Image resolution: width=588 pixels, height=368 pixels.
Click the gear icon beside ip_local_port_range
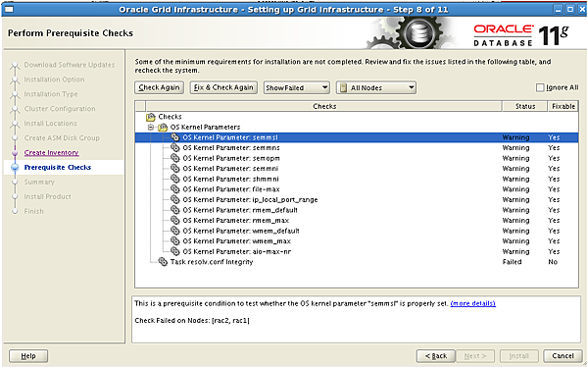tap(174, 199)
